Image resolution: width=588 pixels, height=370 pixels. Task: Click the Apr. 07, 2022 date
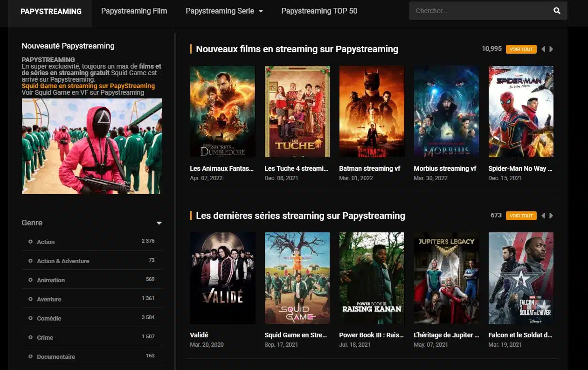coord(206,178)
